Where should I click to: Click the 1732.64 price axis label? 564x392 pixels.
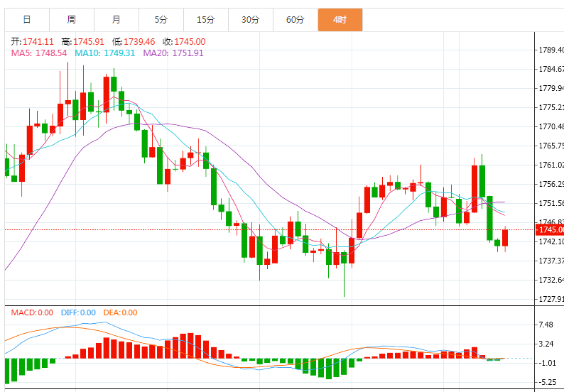click(x=551, y=280)
